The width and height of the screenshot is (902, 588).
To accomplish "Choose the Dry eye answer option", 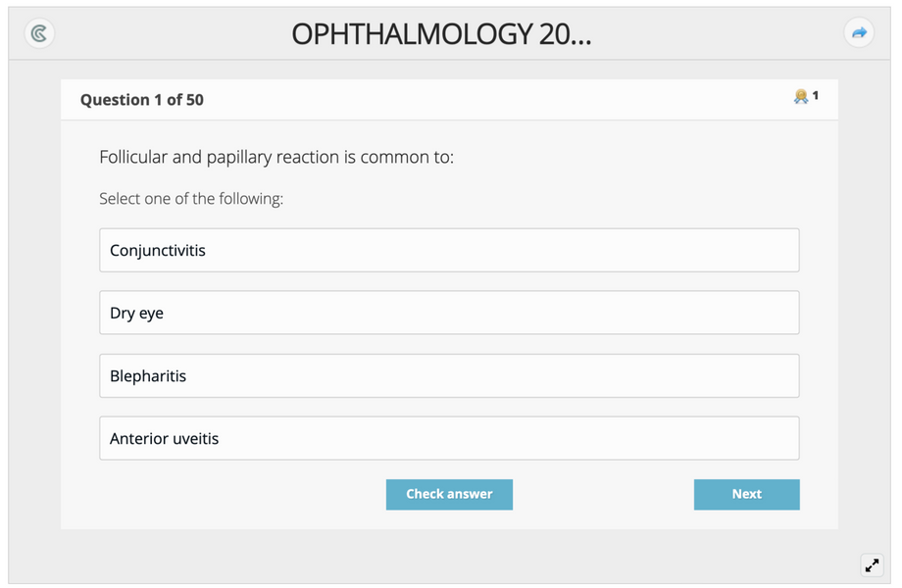I will point(449,313).
